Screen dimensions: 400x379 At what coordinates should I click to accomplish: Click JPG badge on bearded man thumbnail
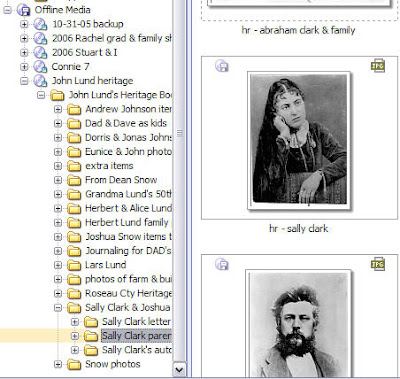(x=378, y=264)
